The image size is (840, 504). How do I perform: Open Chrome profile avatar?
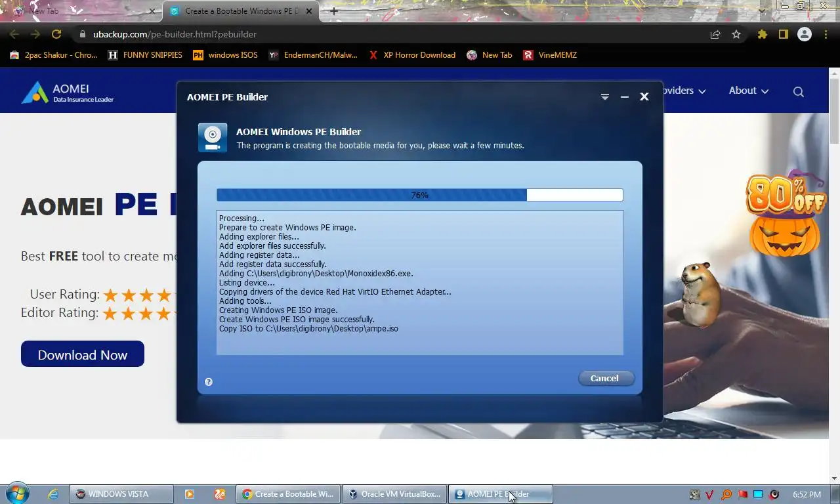[x=805, y=34]
